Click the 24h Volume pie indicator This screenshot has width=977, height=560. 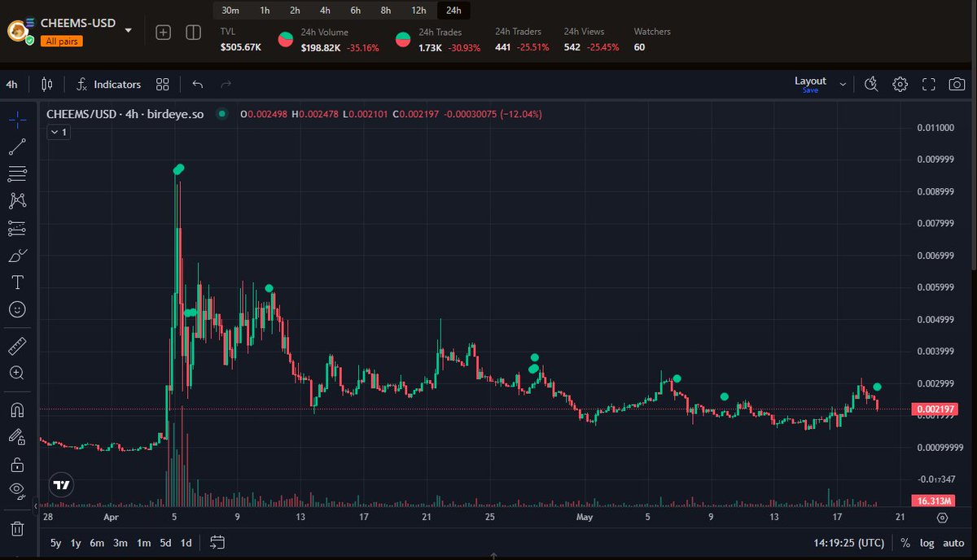click(x=286, y=38)
